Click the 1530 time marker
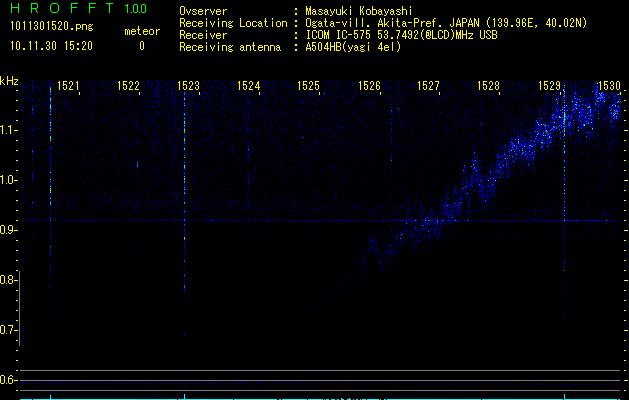The height and width of the screenshot is (400, 629). pyautogui.click(x=609, y=85)
